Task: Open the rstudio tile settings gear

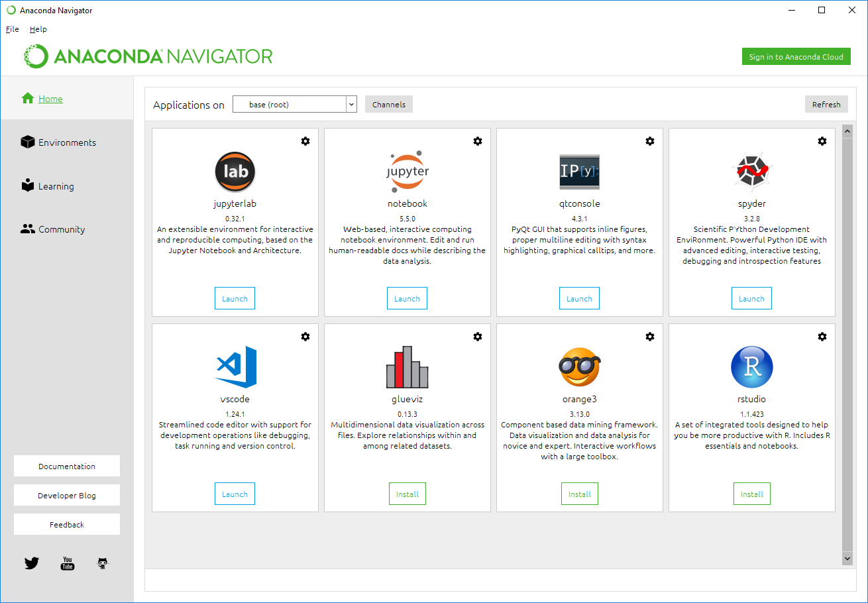Action: (x=822, y=337)
